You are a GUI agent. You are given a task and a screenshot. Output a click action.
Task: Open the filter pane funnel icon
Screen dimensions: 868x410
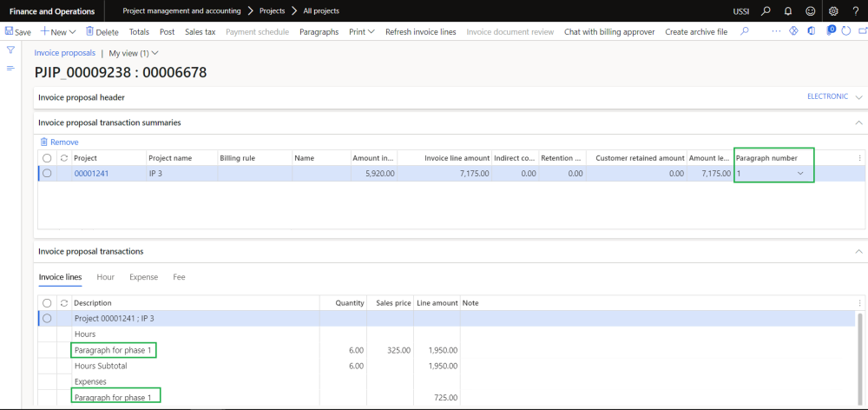tap(10, 50)
